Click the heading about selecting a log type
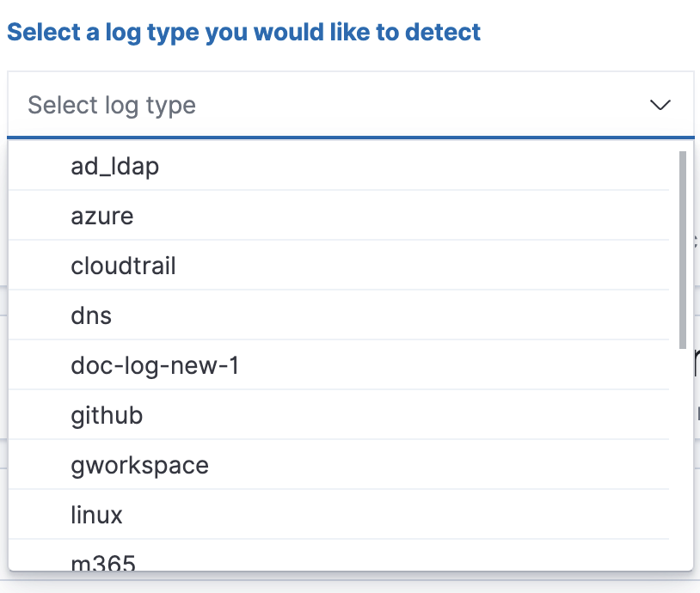The width and height of the screenshot is (700, 593). tap(243, 32)
